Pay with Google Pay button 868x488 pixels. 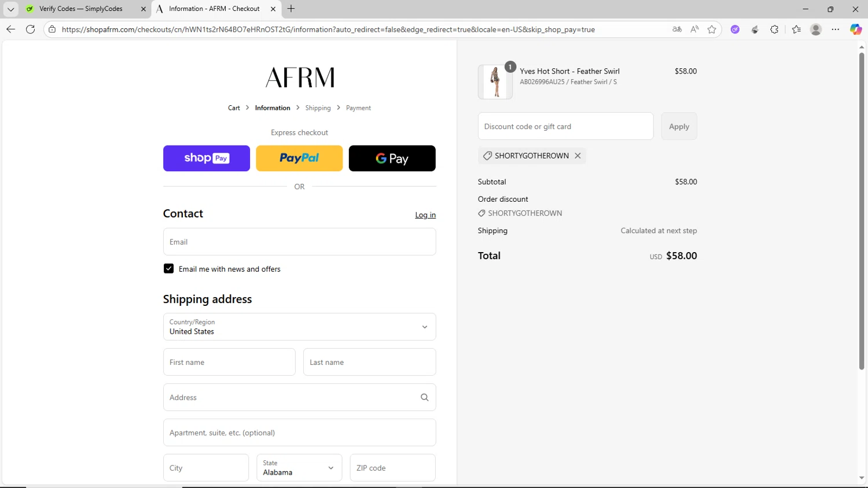[392, 158]
